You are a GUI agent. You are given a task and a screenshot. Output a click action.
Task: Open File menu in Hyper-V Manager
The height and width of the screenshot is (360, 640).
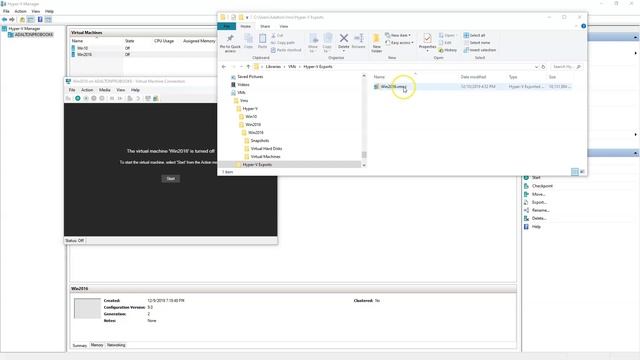pos(6,11)
